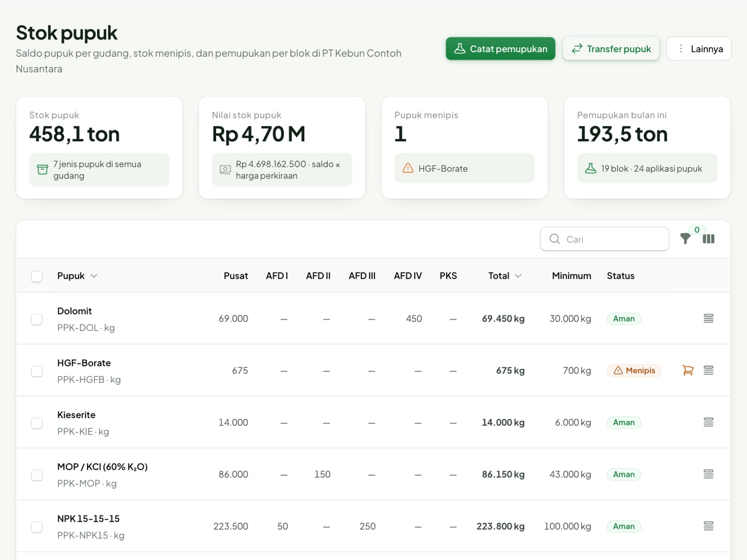Click the AFD IV column header
This screenshot has height=560, width=747.
[x=407, y=276]
